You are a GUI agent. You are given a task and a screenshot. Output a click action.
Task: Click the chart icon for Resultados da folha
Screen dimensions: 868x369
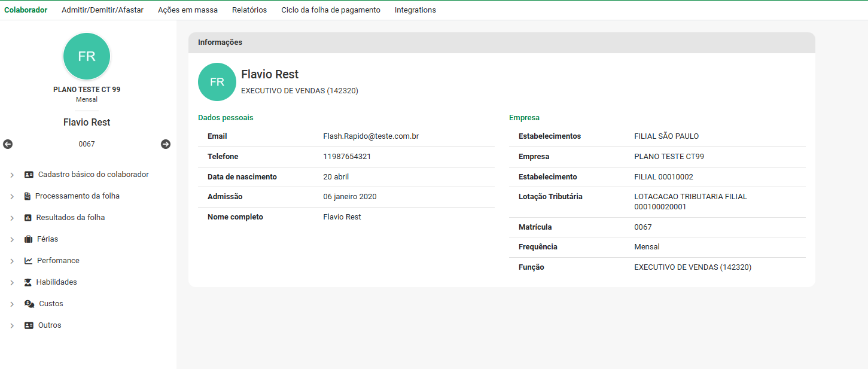click(28, 218)
